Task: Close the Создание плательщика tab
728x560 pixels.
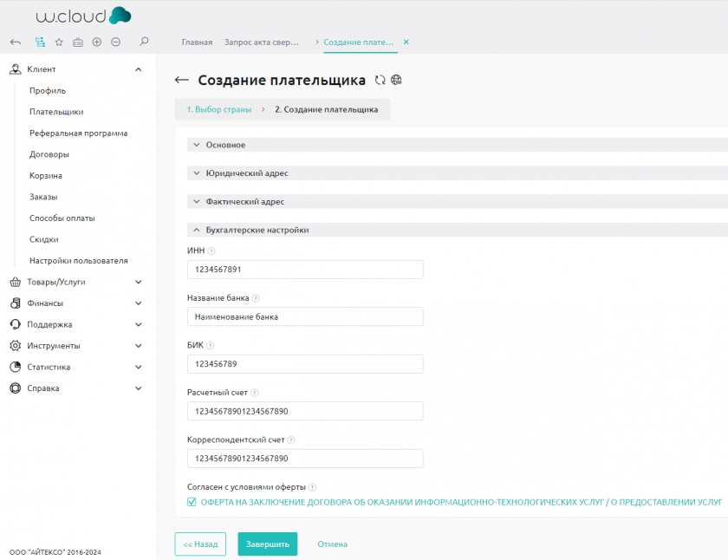Action: (x=406, y=42)
